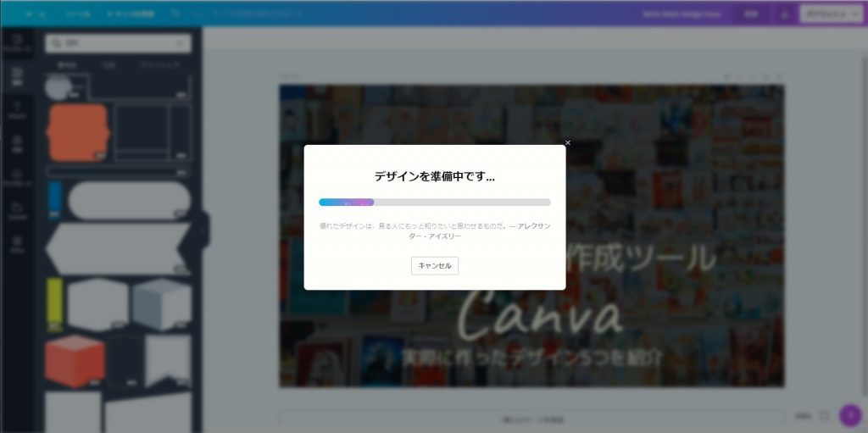Open the ファイル menu
This screenshot has height=433, width=868.
tap(77, 14)
